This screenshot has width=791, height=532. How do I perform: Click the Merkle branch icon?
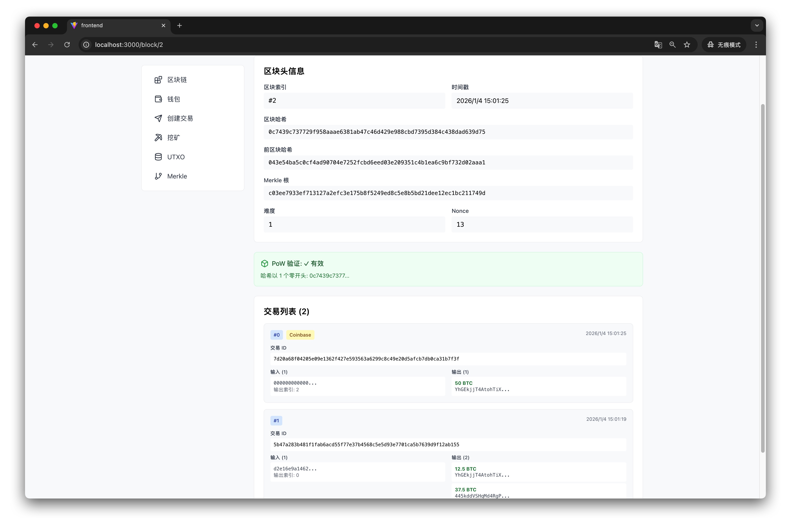tap(158, 176)
